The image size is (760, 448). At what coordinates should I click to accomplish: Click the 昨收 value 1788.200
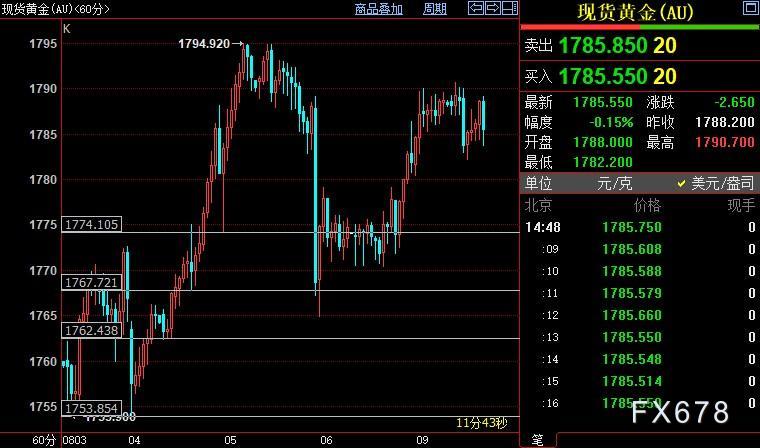[x=725, y=122]
